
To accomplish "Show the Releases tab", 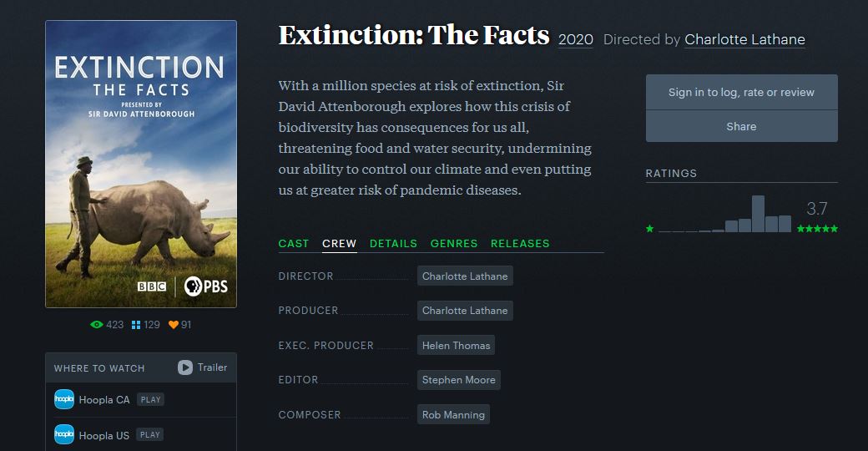I will [x=520, y=244].
